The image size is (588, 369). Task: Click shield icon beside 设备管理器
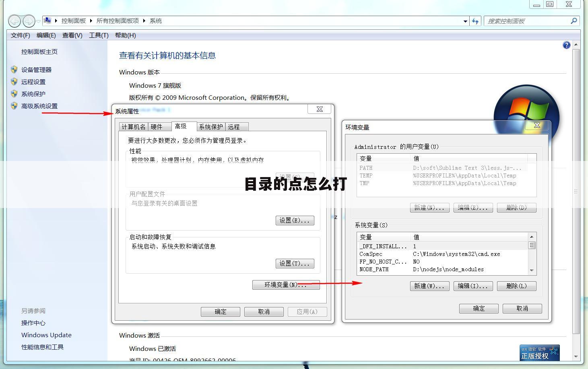point(14,70)
